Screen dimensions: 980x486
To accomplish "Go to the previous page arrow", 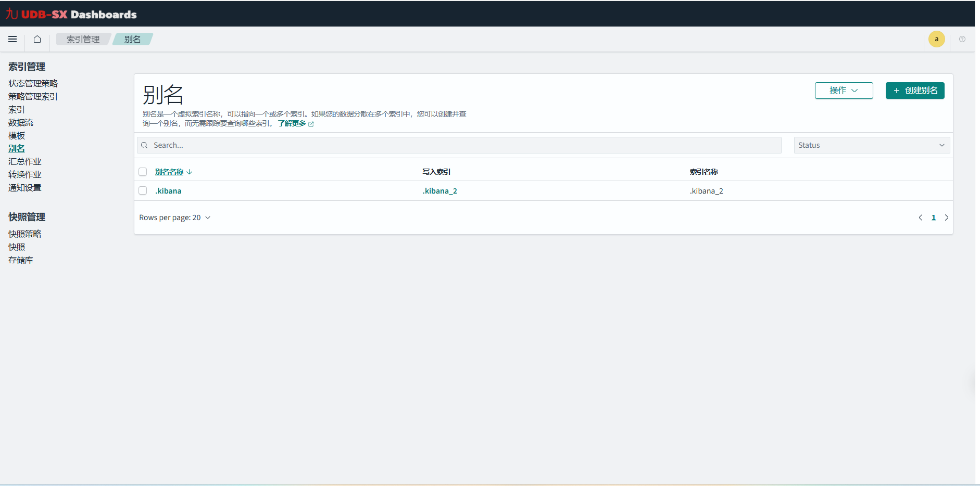I will (920, 218).
